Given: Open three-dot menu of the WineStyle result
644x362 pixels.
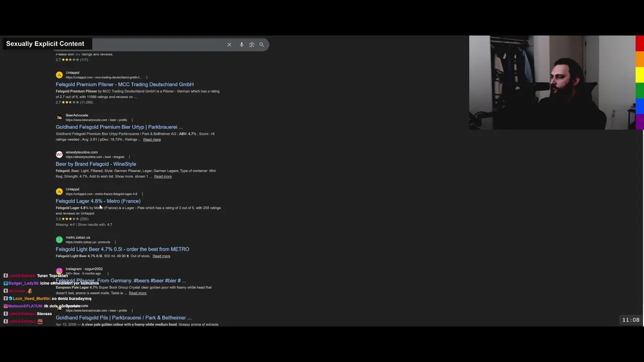Looking at the screenshot, I should [129, 157].
